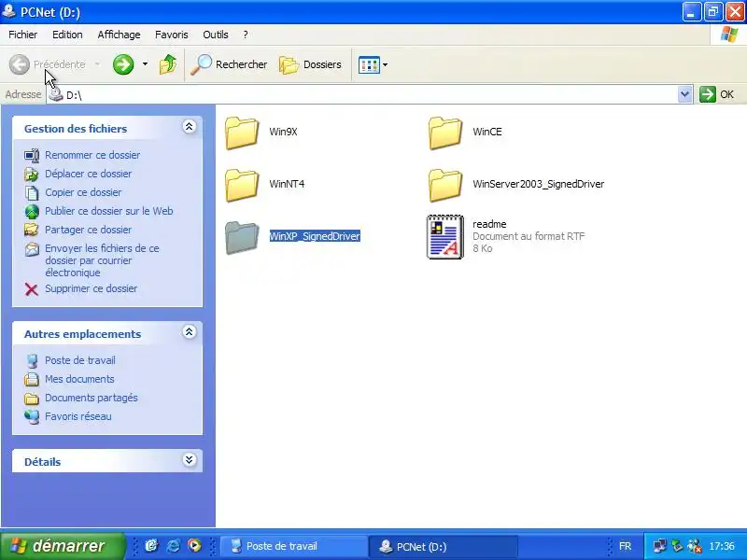Open the Favoris menu
Screen dimensions: 747x560
(172, 35)
